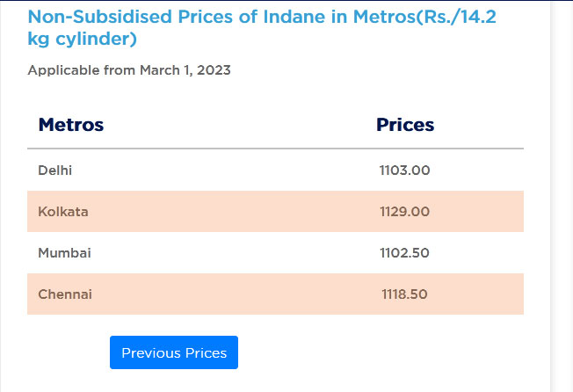Click the divider line under table header
The width and height of the screenshot is (573, 392).
[275, 149]
